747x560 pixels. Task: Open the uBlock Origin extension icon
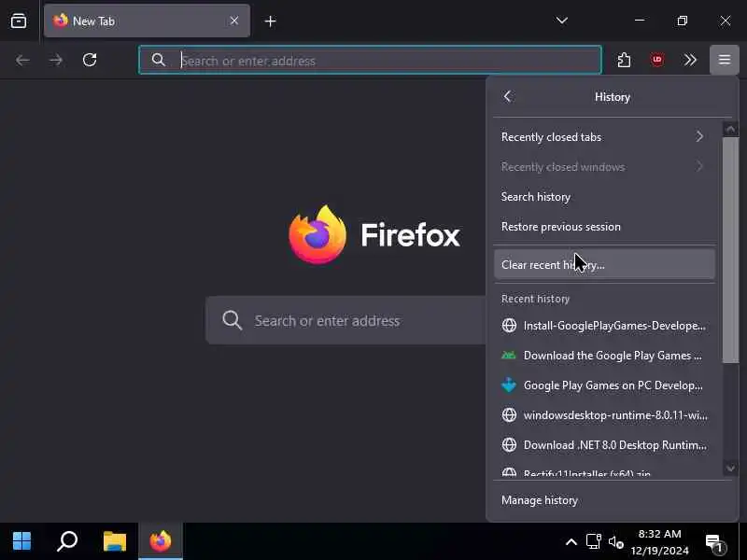coord(657,60)
